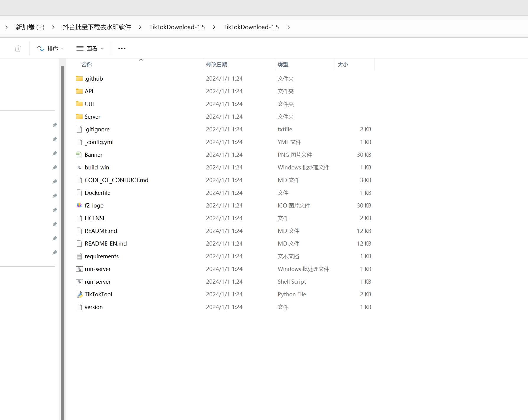Click the 'LICENSE' file name
Viewport: 528px width, 420px height.
click(95, 218)
